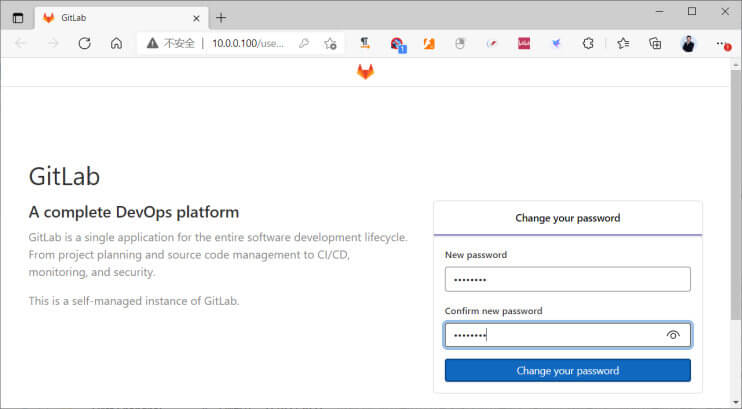Minimize the browser window

(x=660, y=11)
